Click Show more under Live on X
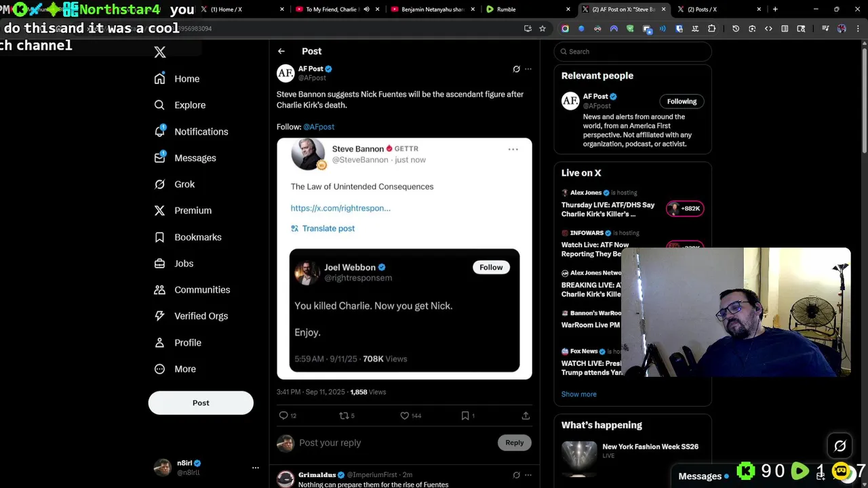 [579, 394]
